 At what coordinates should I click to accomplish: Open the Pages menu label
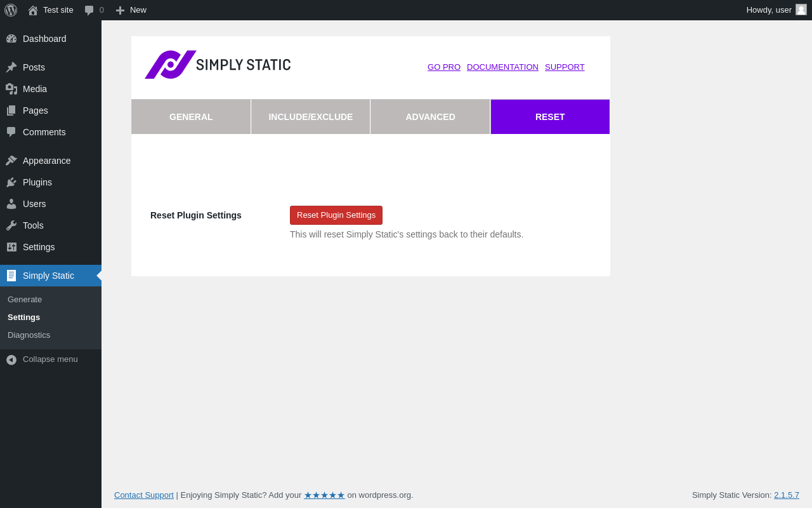36,110
